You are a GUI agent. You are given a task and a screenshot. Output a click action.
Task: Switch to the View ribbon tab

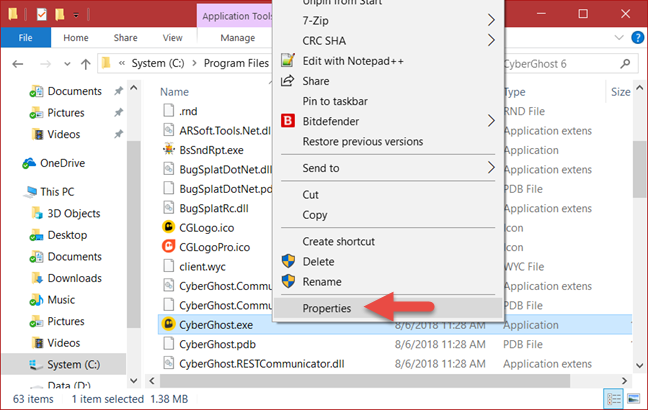tap(172, 38)
